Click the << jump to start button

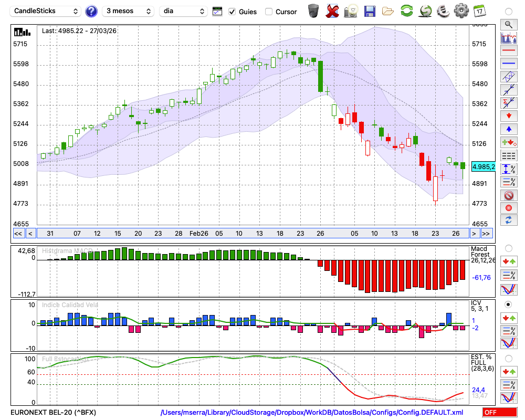(x=18, y=234)
